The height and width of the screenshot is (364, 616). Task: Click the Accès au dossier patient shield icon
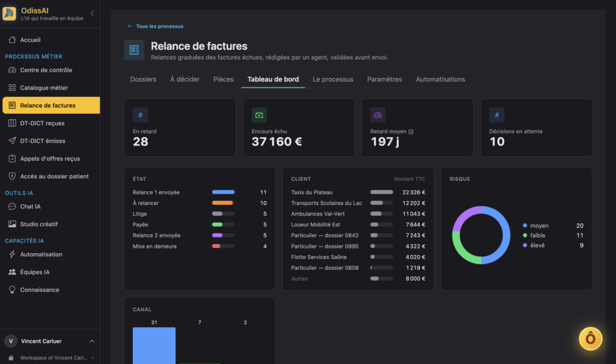[x=12, y=176]
